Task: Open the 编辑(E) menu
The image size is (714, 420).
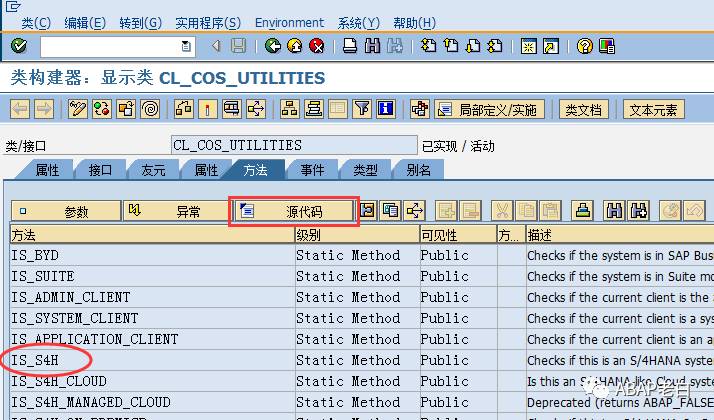Action: click(x=85, y=23)
